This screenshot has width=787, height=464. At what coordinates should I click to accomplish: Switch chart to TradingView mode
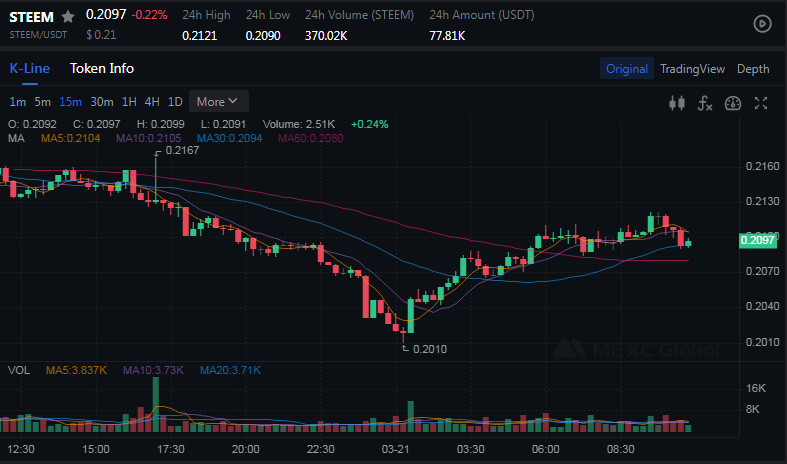coord(692,69)
